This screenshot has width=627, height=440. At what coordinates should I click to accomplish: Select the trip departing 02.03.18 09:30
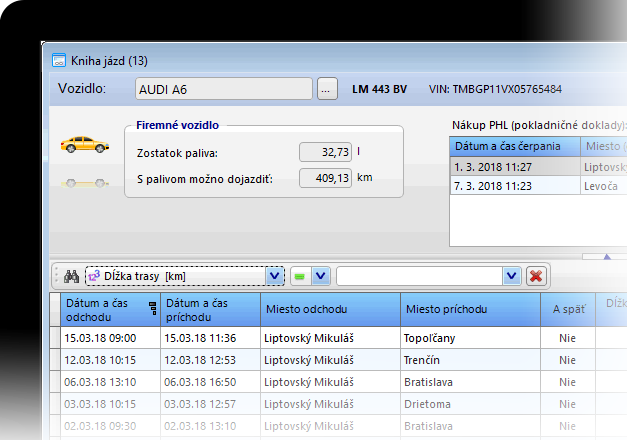pos(110,426)
